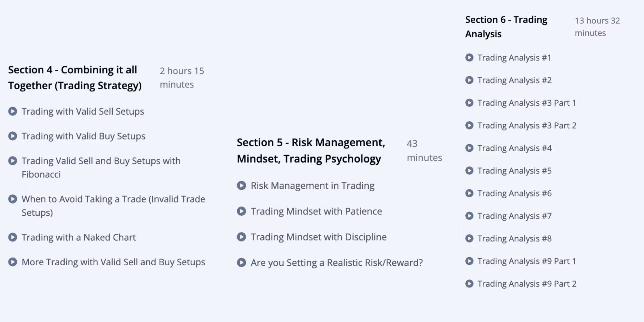
Task: Click play icon beside Risk Management in Trading
Action: coord(241,186)
